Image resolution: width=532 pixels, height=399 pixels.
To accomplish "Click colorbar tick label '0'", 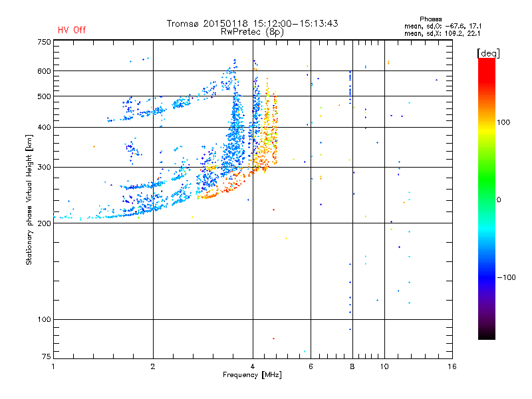I will point(499,200).
